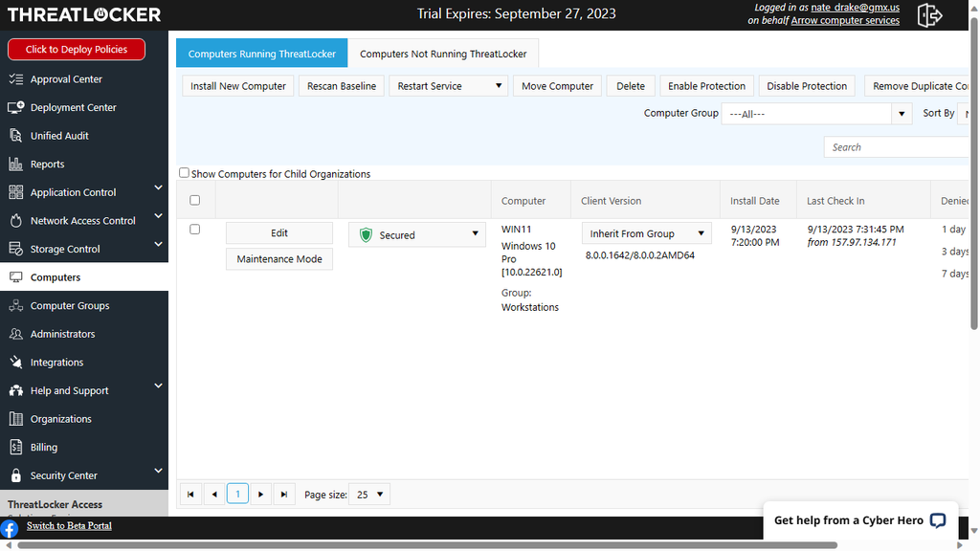This screenshot has width=980, height=551.
Task: Enable Show Computers for Child Organizations
Action: coord(184,173)
